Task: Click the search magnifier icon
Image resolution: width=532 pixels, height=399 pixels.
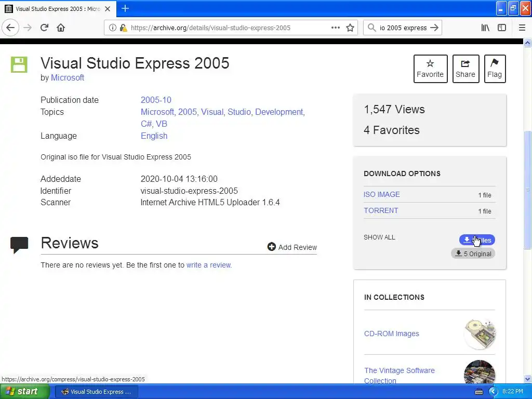Action: 371,28
